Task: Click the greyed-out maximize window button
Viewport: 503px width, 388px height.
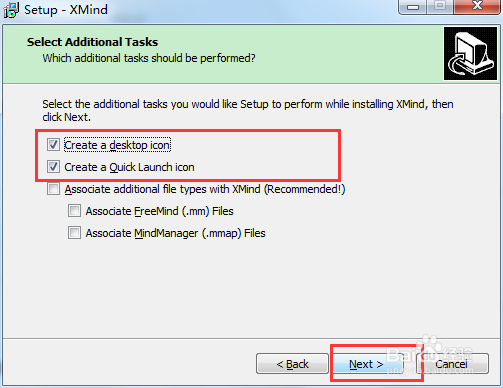Action: point(440,6)
